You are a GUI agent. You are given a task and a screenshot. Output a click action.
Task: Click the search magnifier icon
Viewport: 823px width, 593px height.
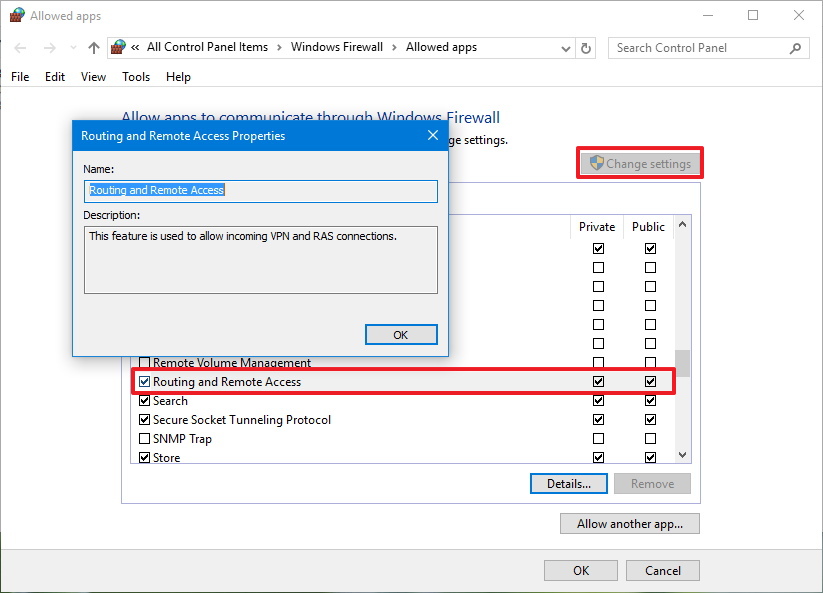[x=795, y=48]
